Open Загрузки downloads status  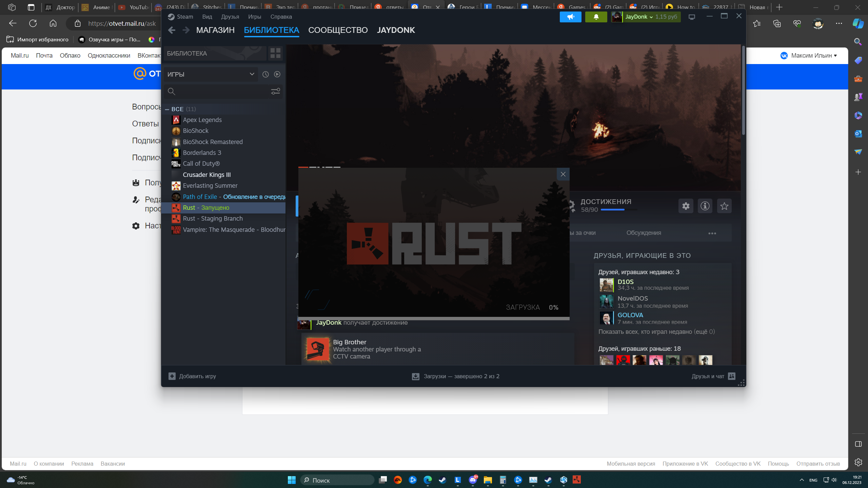click(x=456, y=376)
